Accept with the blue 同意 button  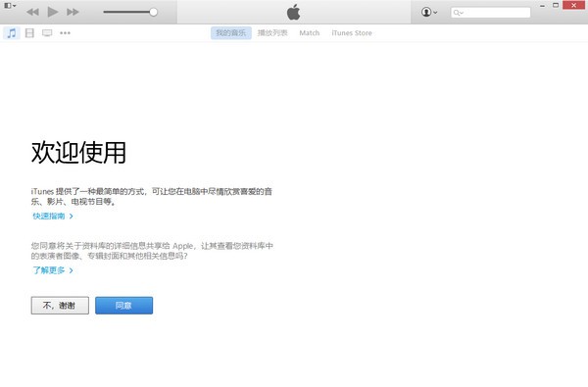123,306
